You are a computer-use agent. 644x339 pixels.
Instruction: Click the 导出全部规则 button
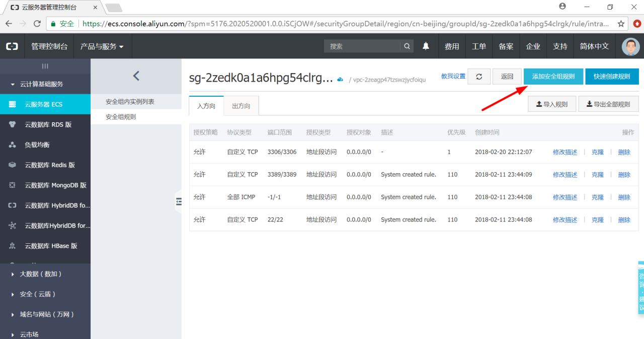[608, 104]
